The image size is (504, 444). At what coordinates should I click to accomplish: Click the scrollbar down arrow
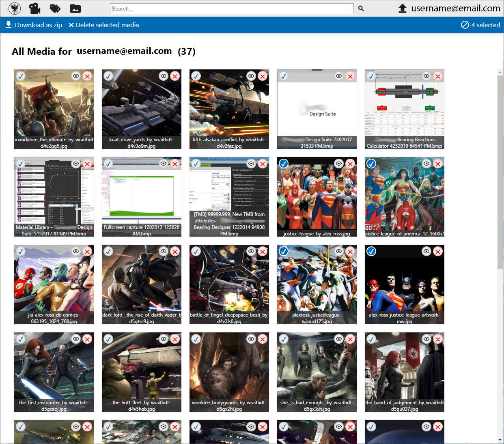click(500, 440)
